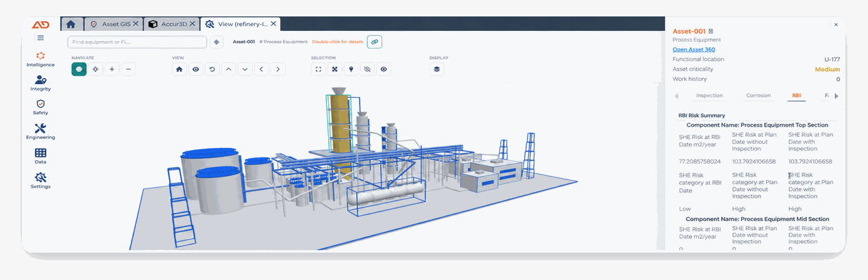Open the Data module
Viewport: 868px width, 280px height.
[x=40, y=156]
